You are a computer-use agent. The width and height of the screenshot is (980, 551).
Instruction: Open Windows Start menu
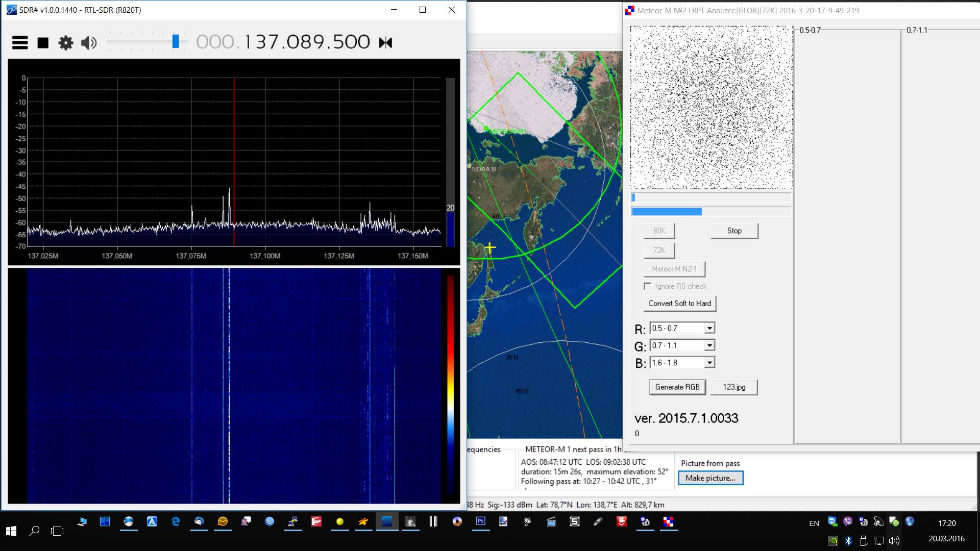[x=11, y=531]
